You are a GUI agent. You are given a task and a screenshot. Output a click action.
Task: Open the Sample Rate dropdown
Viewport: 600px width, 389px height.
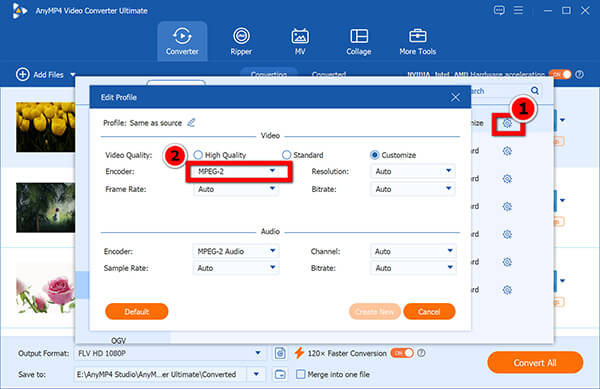(x=236, y=268)
